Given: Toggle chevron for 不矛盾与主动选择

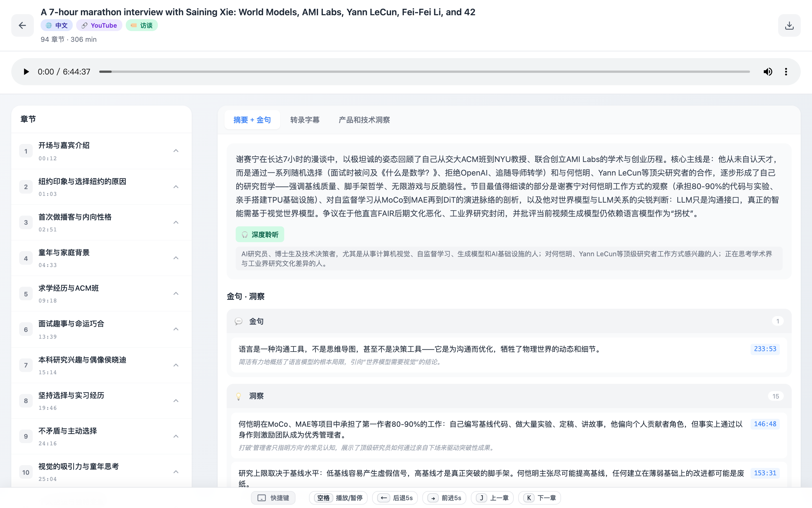Looking at the screenshot, I should click(x=176, y=436).
